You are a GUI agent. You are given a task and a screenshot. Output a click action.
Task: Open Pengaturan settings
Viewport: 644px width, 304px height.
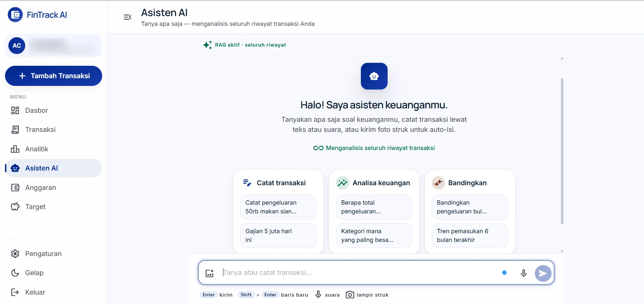[53, 254]
